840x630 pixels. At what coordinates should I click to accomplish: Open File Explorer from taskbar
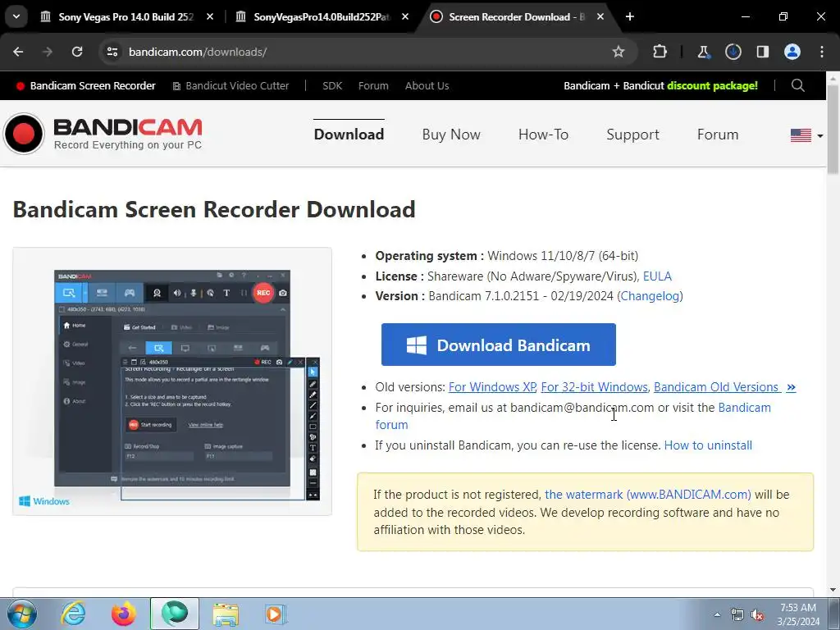click(226, 614)
